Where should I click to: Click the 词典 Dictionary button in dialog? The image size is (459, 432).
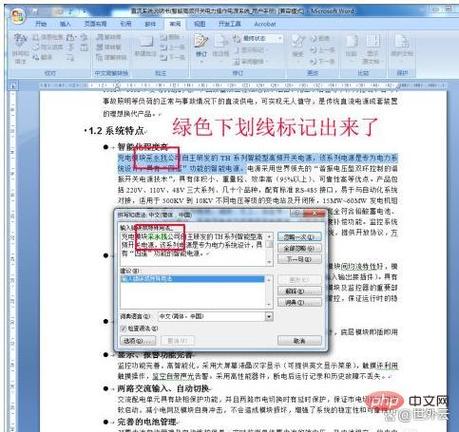coord(299,302)
